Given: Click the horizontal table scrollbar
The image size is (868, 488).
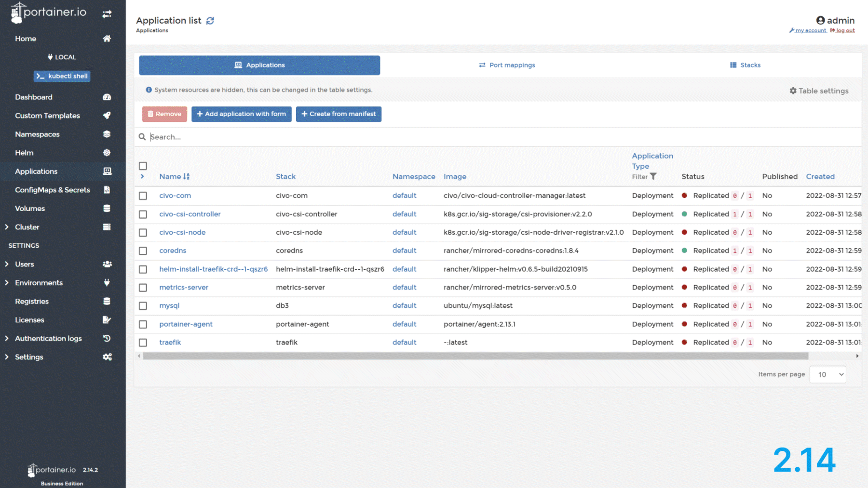Looking at the screenshot, I should (x=475, y=356).
